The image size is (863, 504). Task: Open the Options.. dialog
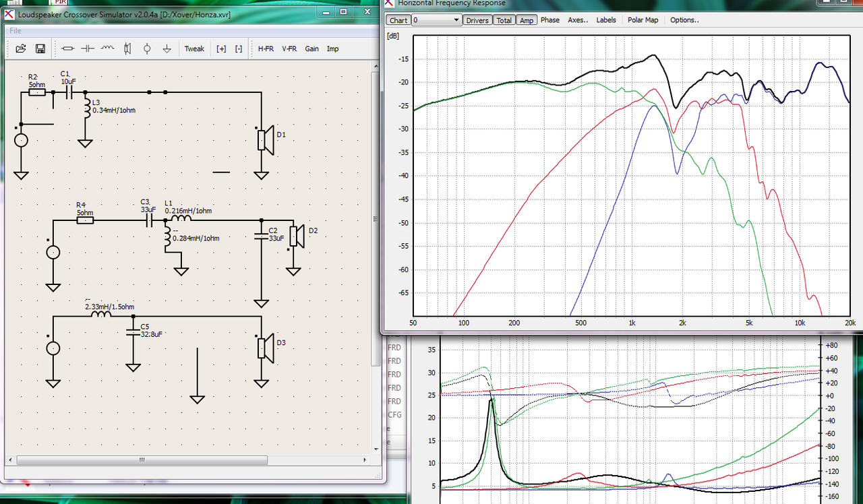tap(684, 20)
